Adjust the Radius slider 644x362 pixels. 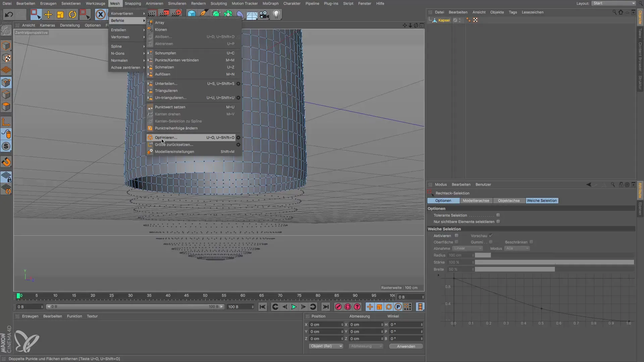tap(554, 255)
